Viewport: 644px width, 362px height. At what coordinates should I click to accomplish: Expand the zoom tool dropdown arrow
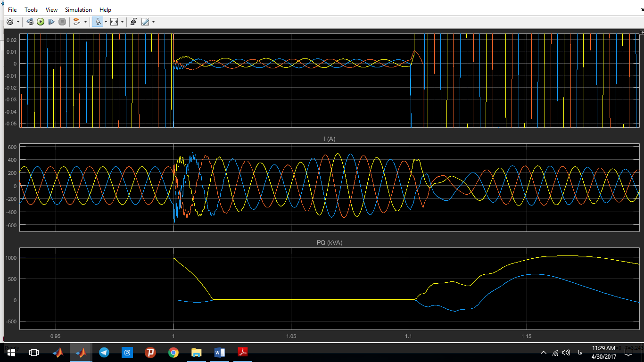pyautogui.click(x=106, y=22)
